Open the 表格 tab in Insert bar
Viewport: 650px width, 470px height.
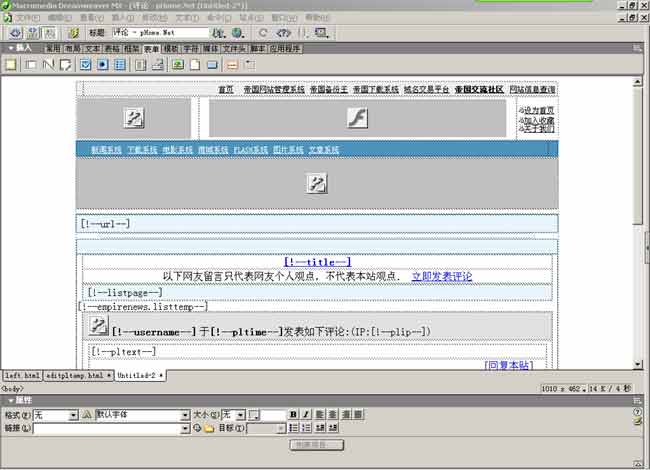(112, 47)
